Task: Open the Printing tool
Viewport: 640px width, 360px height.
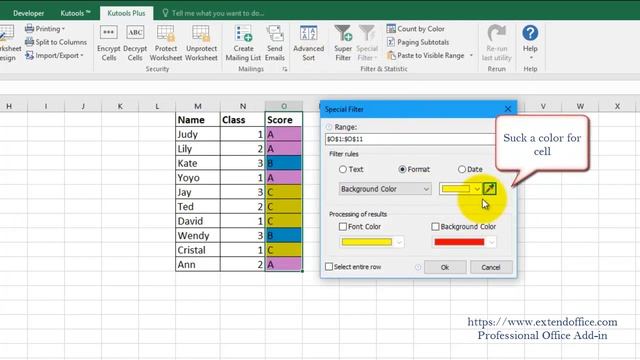Action: tap(44, 29)
